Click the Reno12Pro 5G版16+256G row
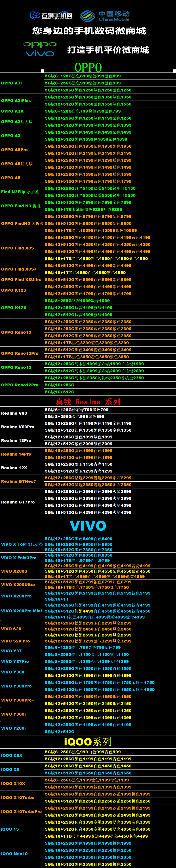 click(110, 385)
